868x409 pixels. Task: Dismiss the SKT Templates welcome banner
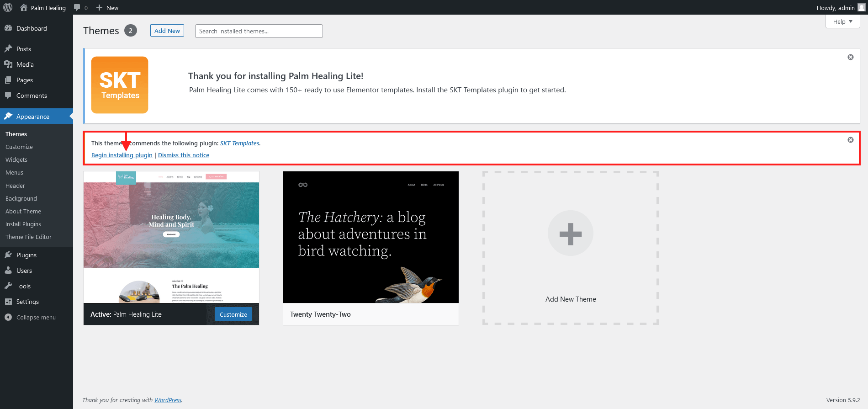850,57
